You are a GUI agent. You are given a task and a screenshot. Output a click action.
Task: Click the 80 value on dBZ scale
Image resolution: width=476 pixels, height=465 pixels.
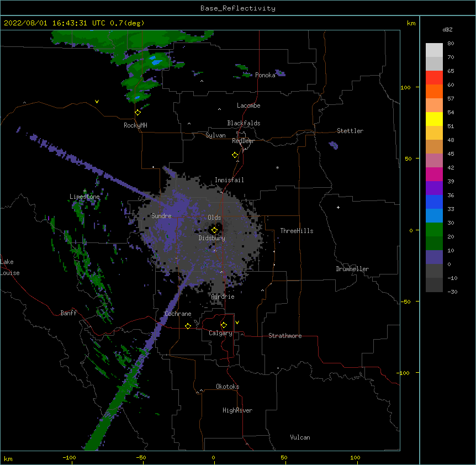[451, 44]
